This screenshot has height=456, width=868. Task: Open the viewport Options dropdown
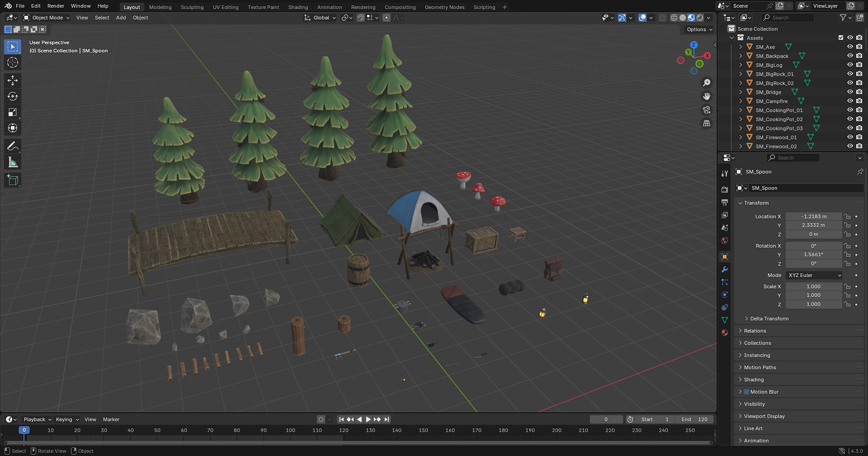[699, 30]
